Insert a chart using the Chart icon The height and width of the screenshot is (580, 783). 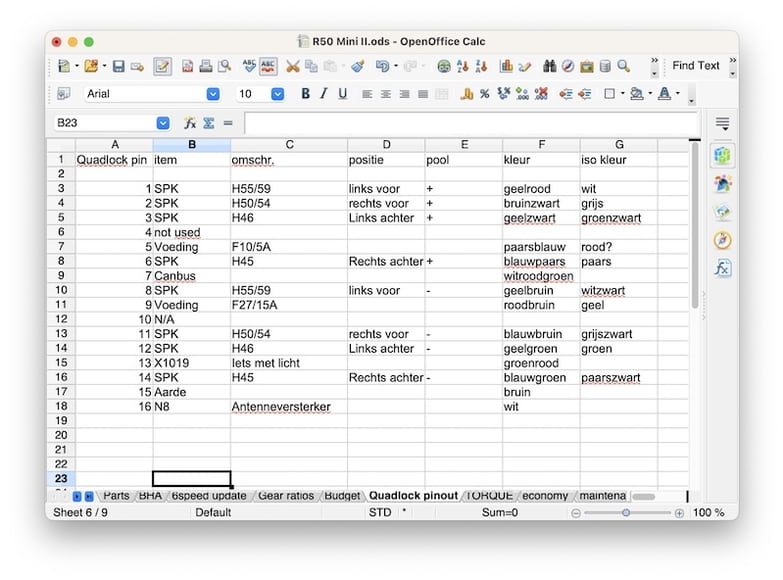pos(506,67)
